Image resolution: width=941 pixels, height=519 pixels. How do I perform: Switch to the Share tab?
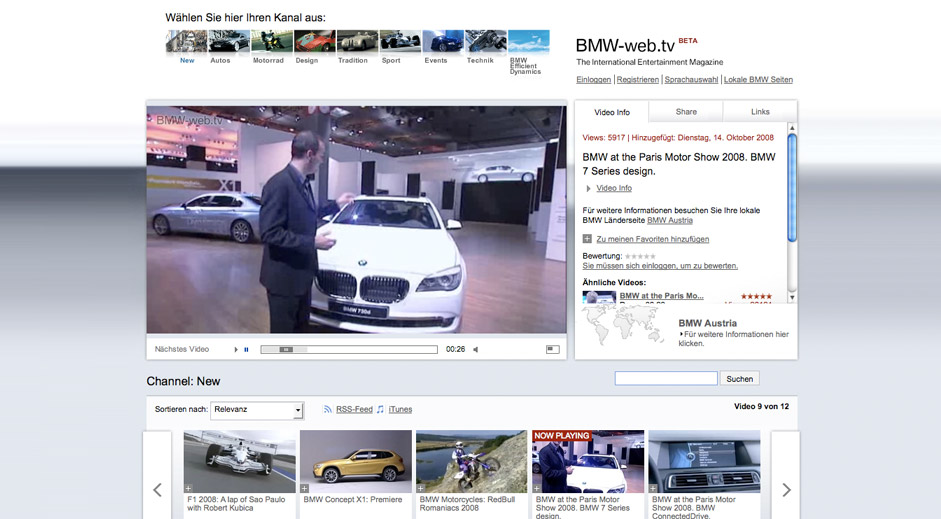click(x=686, y=112)
